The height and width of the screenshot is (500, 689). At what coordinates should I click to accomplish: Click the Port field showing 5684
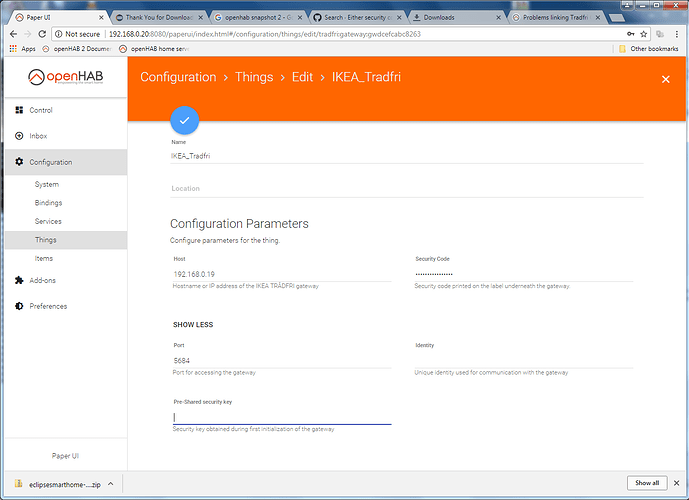282,361
